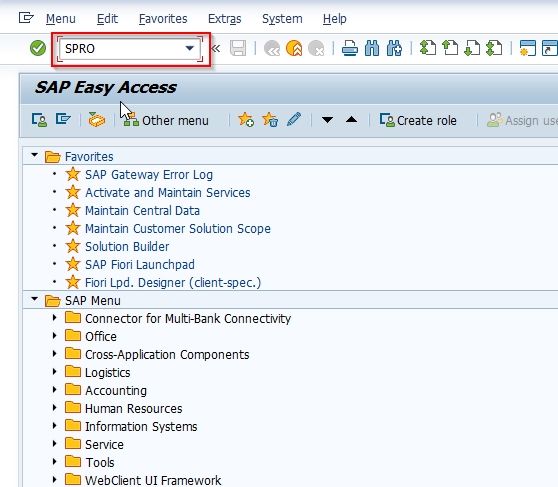Viewport: 558px width, 487px height.
Task: Open the command field history dropdown arrow
Action: click(x=190, y=48)
